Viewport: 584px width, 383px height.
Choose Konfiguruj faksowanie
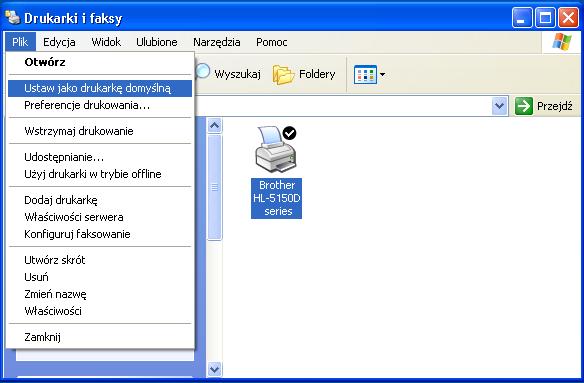100,234
